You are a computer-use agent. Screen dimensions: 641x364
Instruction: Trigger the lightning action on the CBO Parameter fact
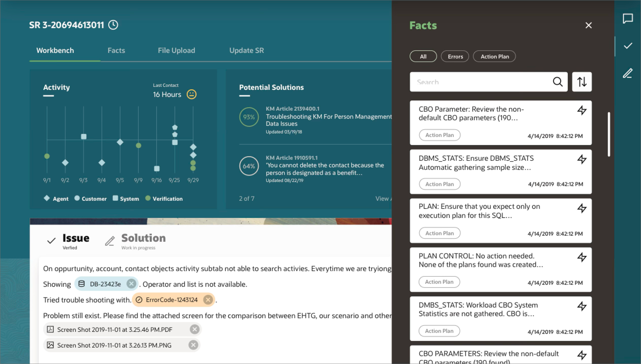pyautogui.click(x=582, y=110)
